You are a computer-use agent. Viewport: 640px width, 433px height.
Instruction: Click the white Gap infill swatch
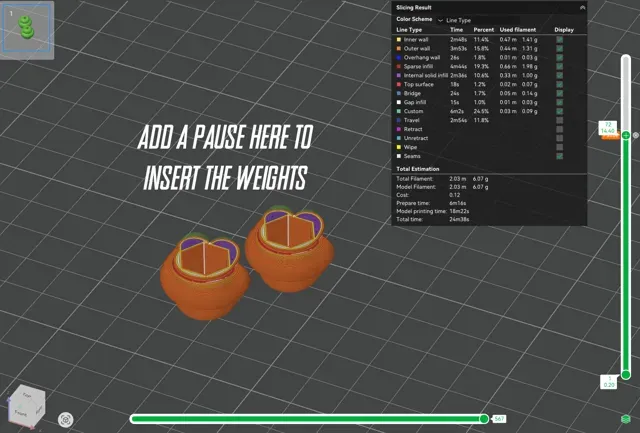(x=399, y=102)
